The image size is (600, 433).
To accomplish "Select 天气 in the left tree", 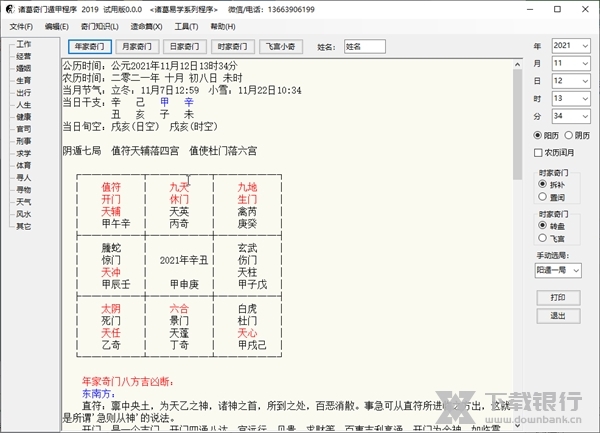I will coord(23,202).
